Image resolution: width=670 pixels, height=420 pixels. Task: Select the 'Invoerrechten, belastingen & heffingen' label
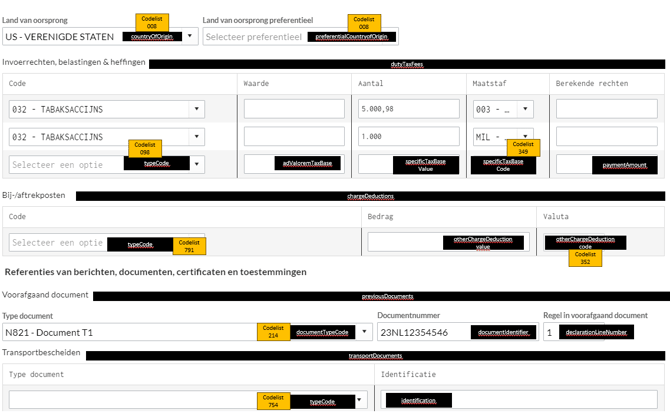[73, 62]
